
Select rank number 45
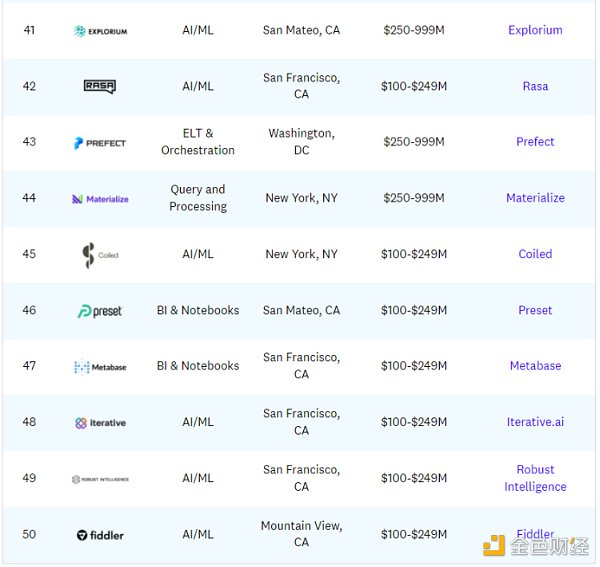(29, 254)
